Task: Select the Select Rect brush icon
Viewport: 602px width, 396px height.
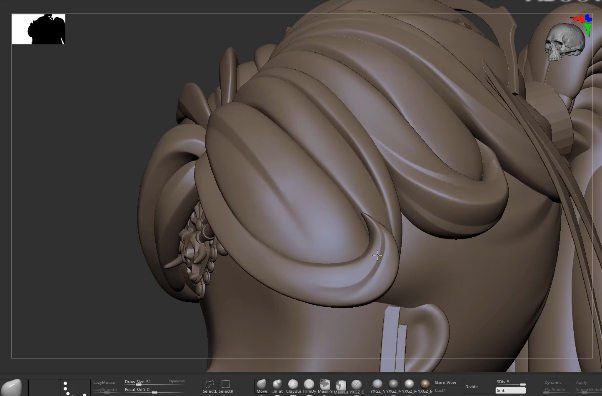Action: pyautogui.click(x=225, y=385)
